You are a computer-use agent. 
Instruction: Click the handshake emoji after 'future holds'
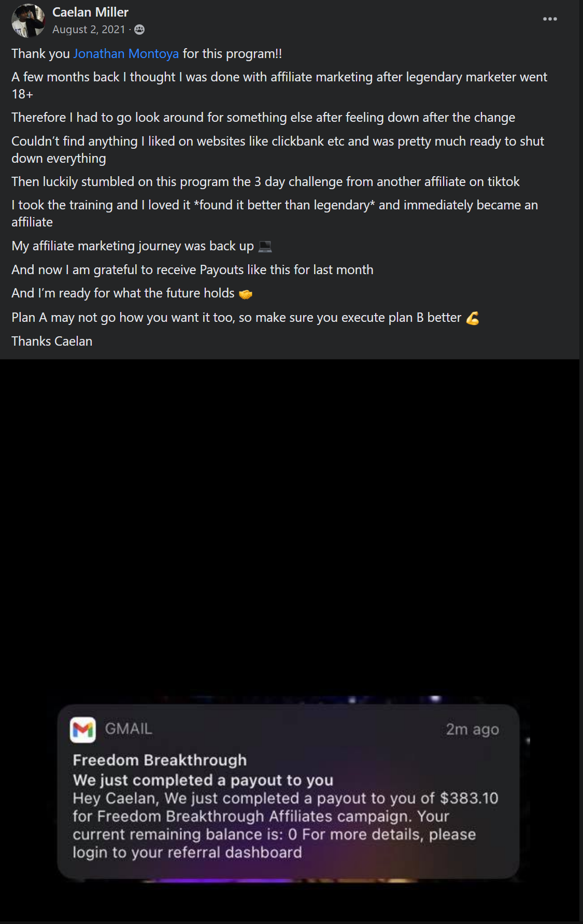coord(246,294)
